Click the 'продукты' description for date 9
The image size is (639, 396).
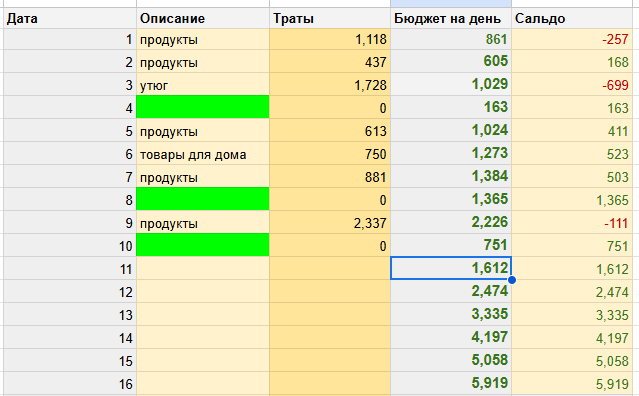pos(203,223)
